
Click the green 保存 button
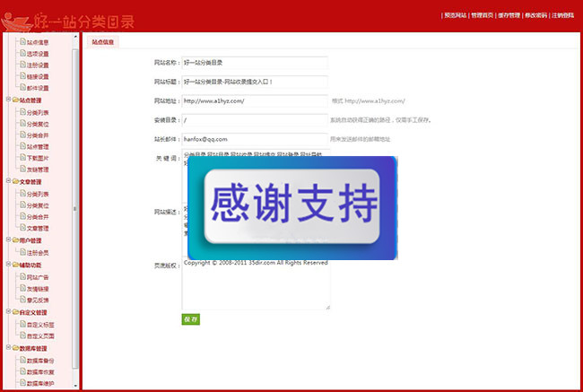191,319
